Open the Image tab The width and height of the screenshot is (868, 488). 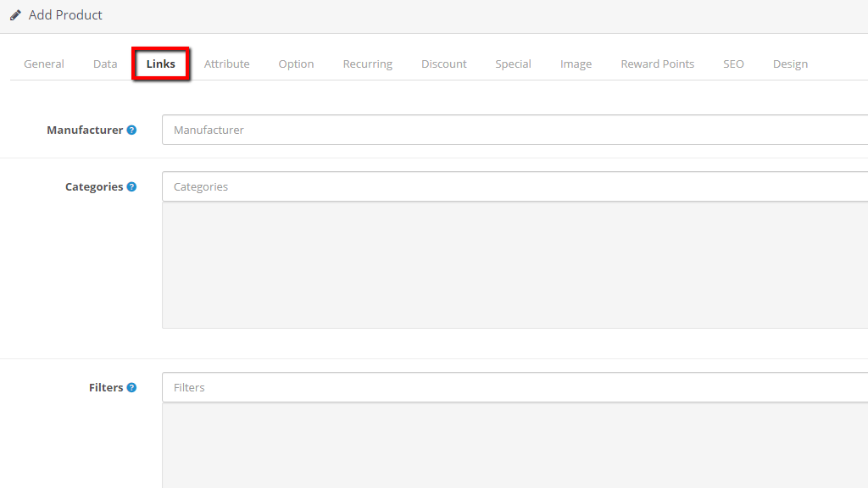576,64
